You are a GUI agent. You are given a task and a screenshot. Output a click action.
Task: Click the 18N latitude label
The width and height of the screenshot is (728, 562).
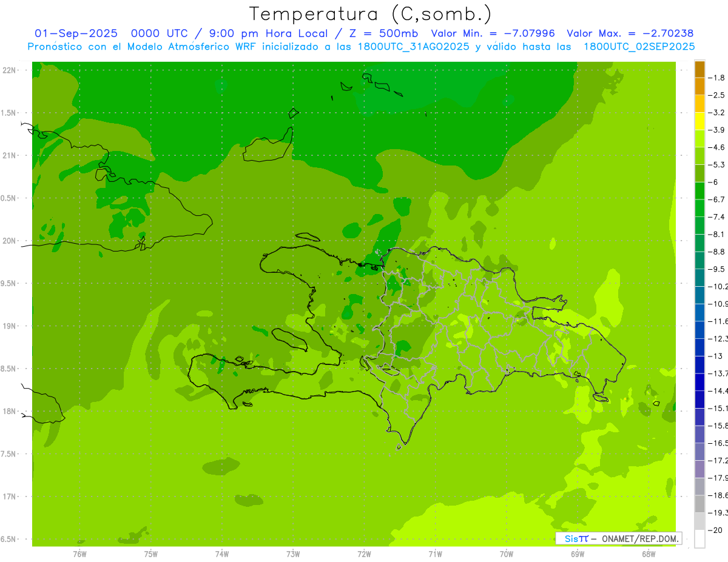click(x=10, y=411)
